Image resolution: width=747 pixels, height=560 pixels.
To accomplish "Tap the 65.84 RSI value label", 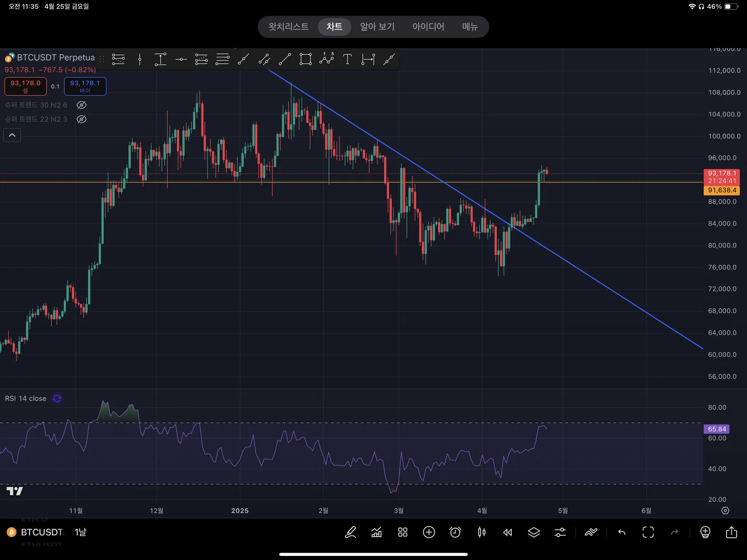I will [716, 429].
